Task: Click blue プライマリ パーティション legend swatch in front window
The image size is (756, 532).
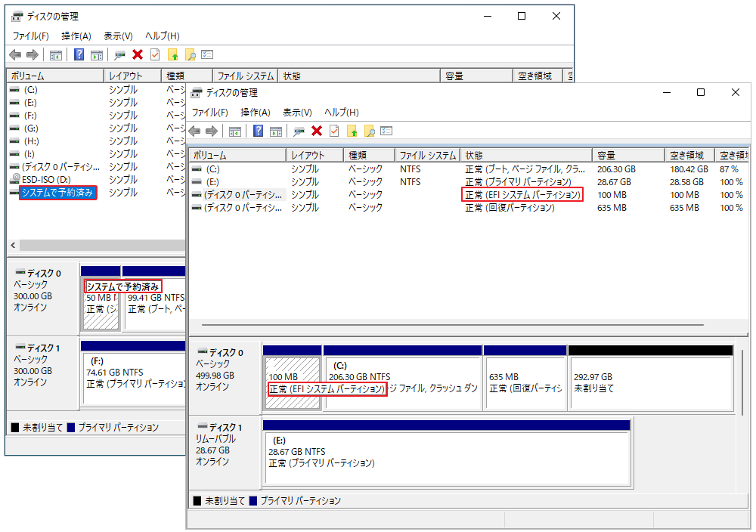Action: pyautogui.click(x=253, y=501)
